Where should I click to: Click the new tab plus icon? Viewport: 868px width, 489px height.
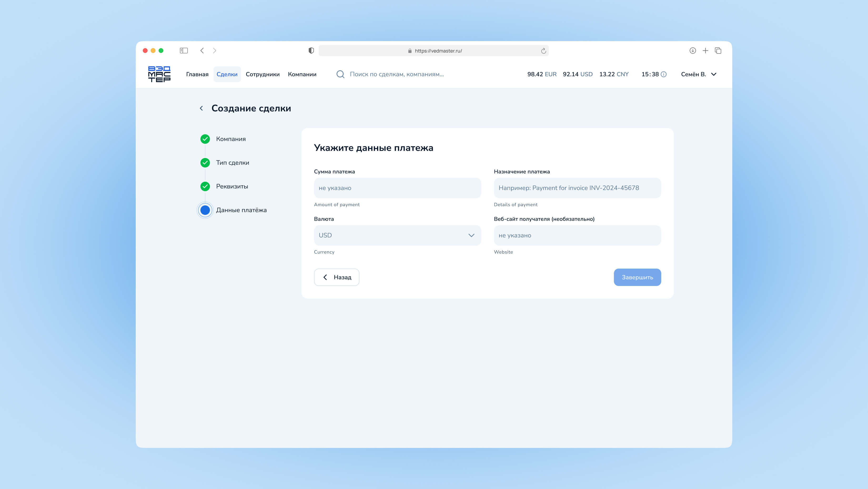click(705, 51)
